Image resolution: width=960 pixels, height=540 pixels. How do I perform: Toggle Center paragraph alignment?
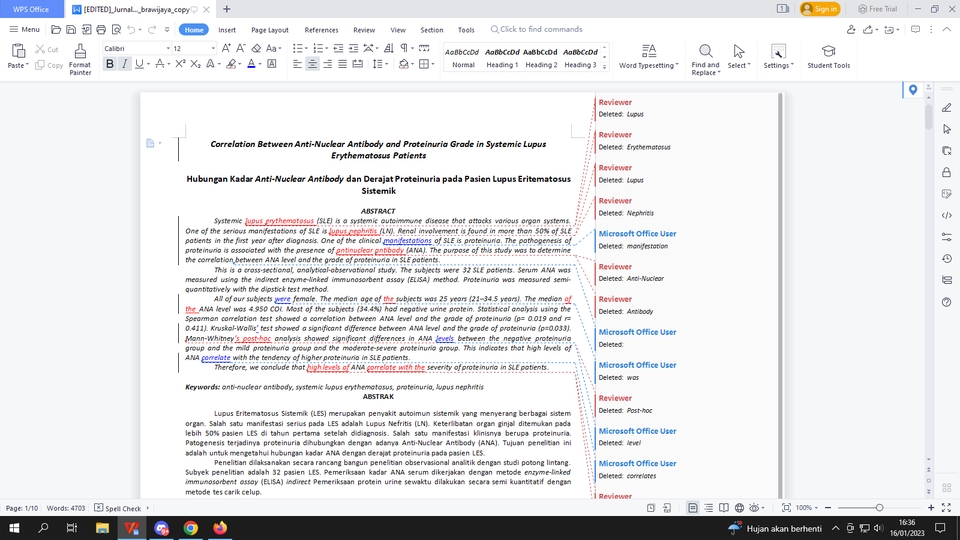point(312,64)
